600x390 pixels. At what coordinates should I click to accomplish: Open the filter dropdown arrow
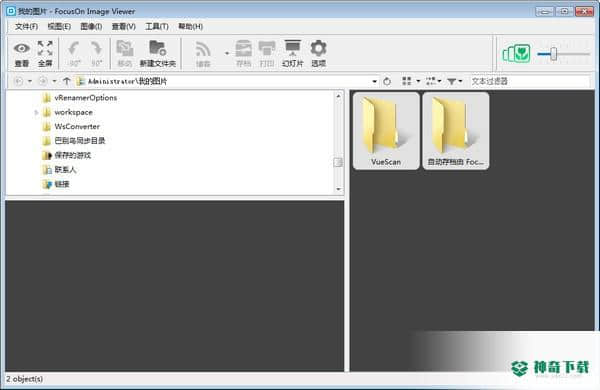click(x=460, y=81)
